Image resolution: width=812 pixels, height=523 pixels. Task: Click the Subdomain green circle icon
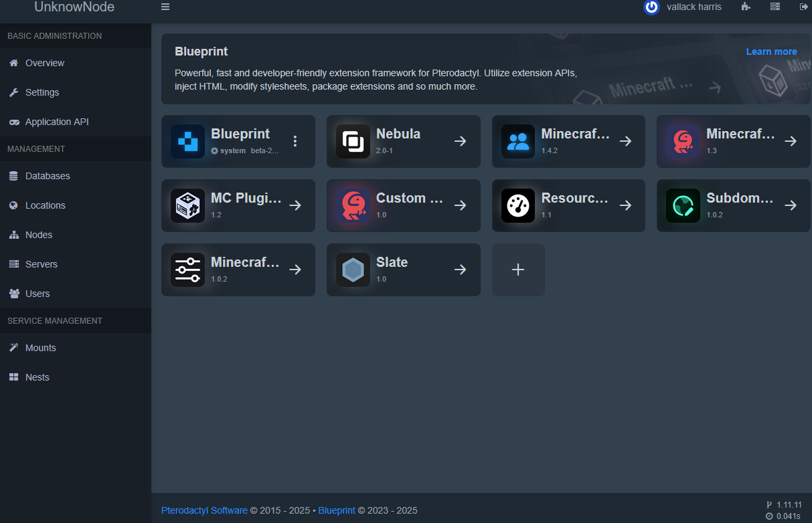click(x=683, y=205)
